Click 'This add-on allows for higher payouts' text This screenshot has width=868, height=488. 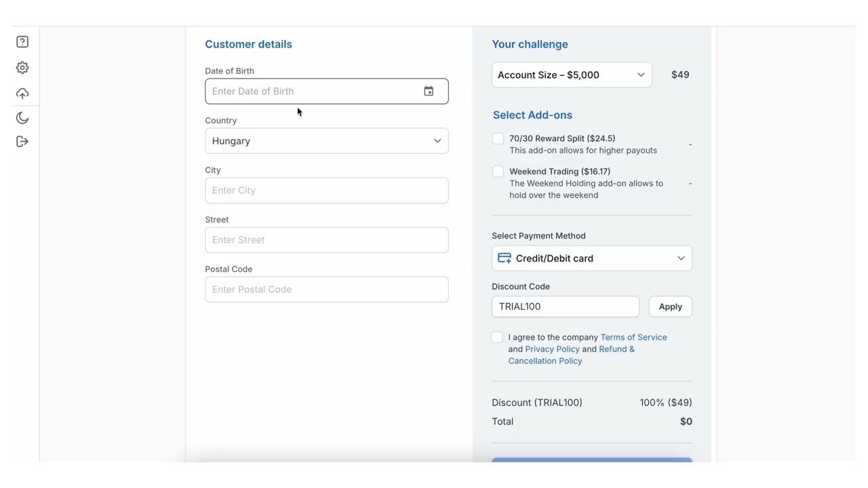point(583,150)
